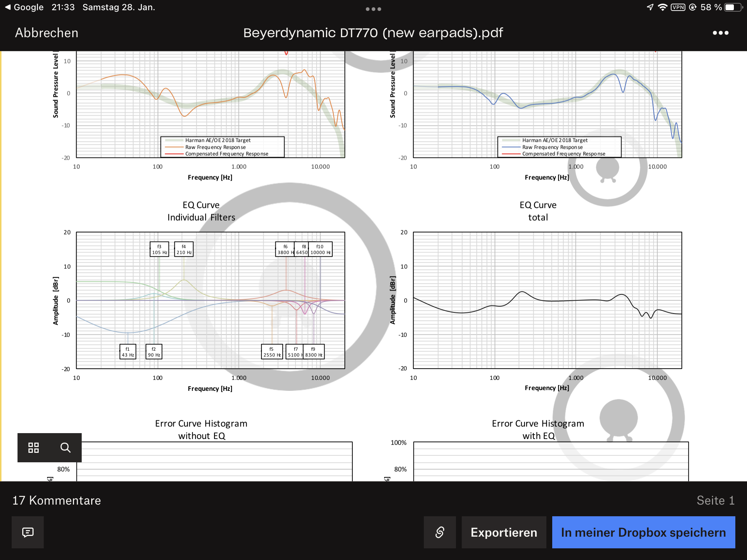Tap the f5 2550 Hz filter label
The height and width of the screenshot is (560, 747).
click(272, 352)
